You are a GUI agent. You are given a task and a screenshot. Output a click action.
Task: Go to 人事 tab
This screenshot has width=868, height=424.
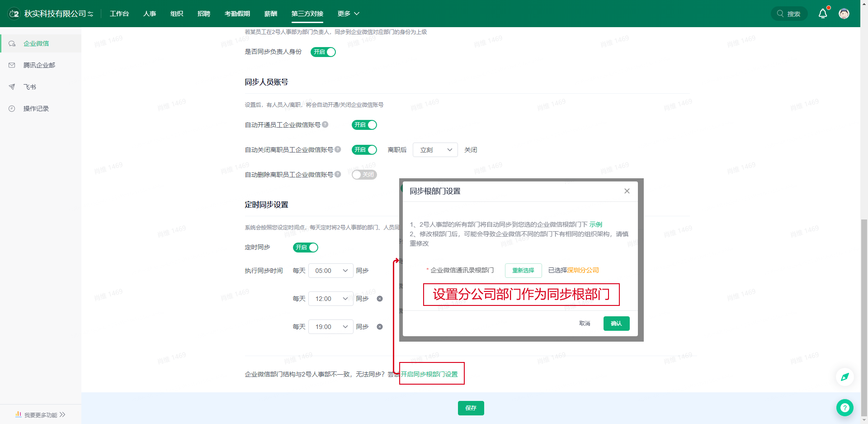point(150,14)
